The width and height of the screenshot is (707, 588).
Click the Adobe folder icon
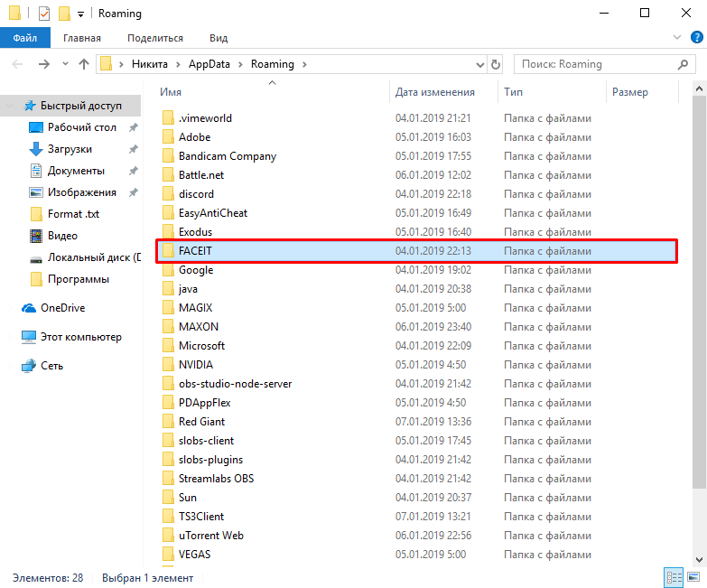point(168,136)
